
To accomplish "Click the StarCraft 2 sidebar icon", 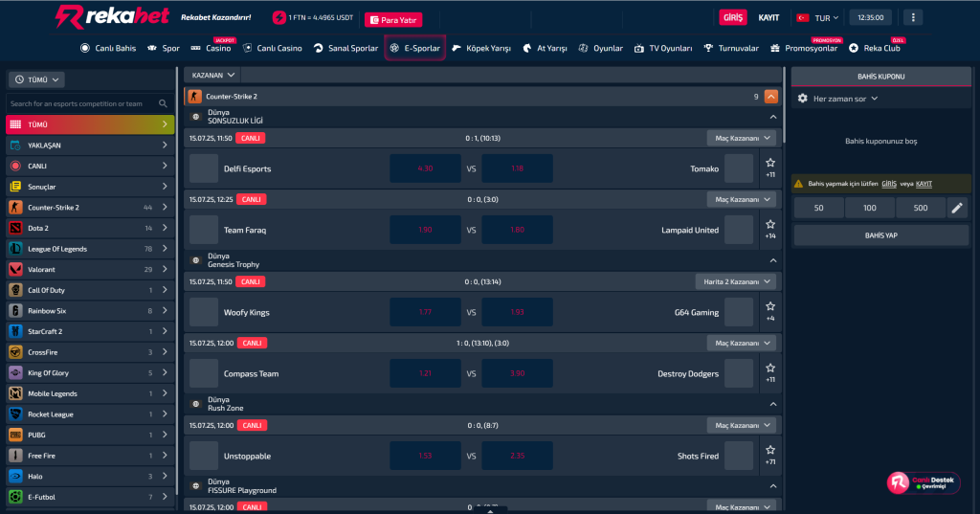I will (x=15, y=331).
